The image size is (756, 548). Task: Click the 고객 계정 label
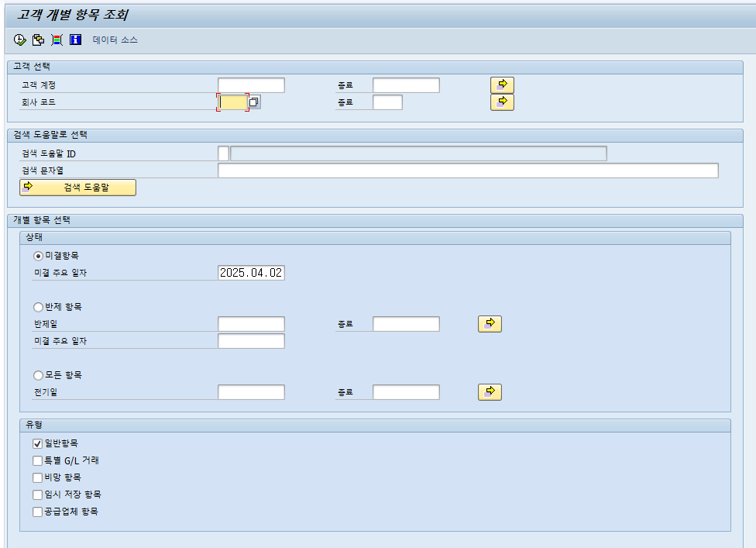coord(39,85)
